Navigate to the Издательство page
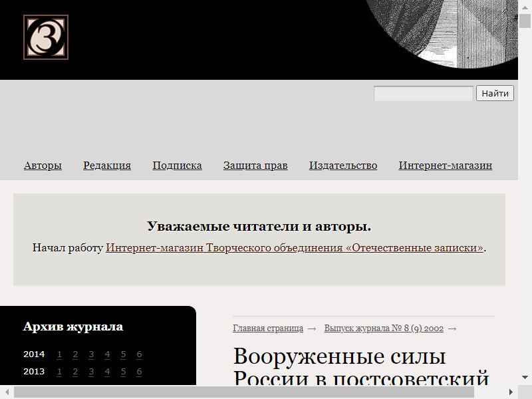532x399 pixels. pos(343,166)
